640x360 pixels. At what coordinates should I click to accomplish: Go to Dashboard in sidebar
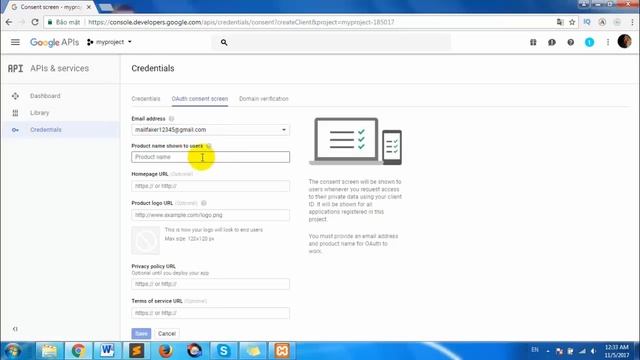[45, 96]
